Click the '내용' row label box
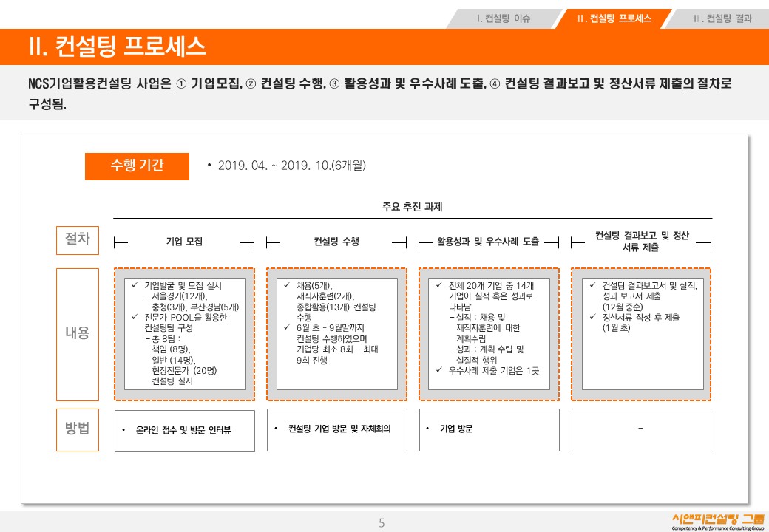Screen dimensions: 769x532 78,334
